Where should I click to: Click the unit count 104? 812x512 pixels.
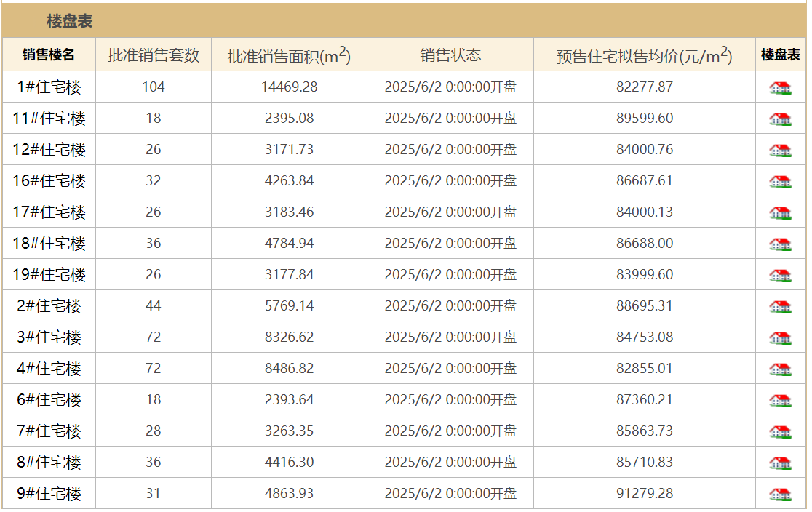point(154,87)
